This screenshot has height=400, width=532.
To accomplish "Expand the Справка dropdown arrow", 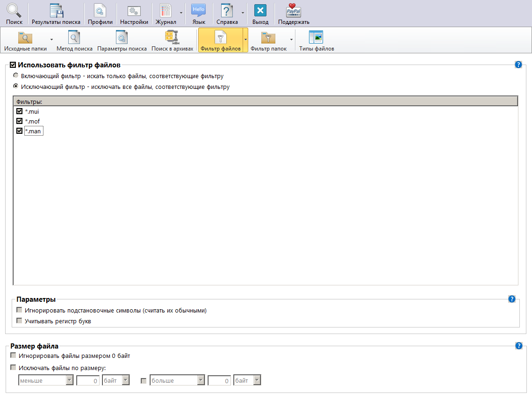I will [x=243, y=13].
